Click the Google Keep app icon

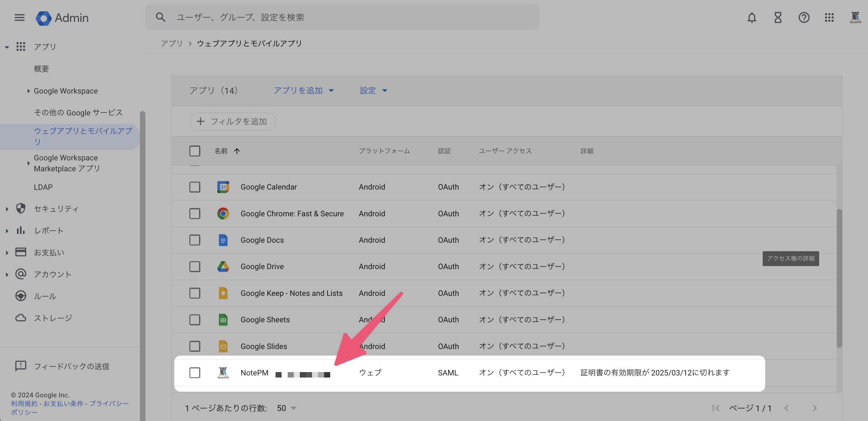click(x=223, y=293)
